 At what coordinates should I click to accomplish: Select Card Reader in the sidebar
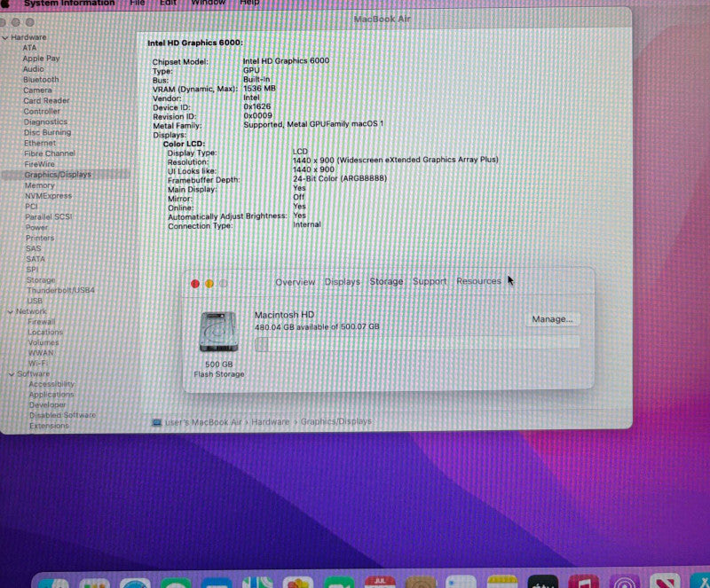click(47, 100)
